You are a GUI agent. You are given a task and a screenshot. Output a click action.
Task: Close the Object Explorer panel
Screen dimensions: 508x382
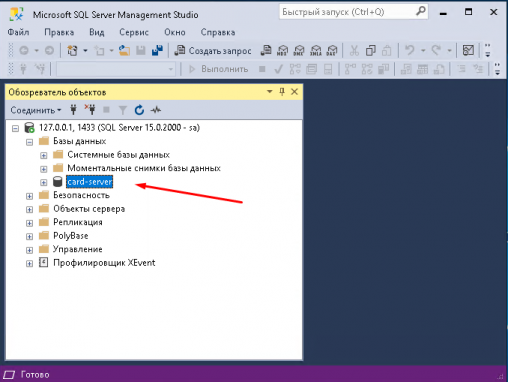(294, 92)
